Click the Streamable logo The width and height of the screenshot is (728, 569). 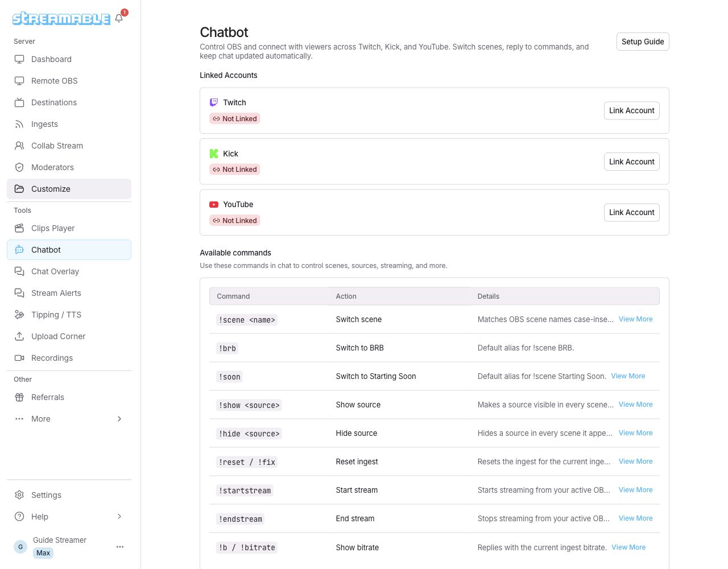click(61, 19)
